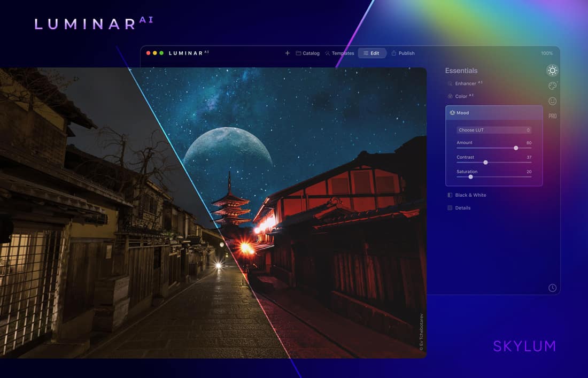Click the Enhancer AI tool icon
This screenshot has width=588, height=378.
(x=450, y=83)
